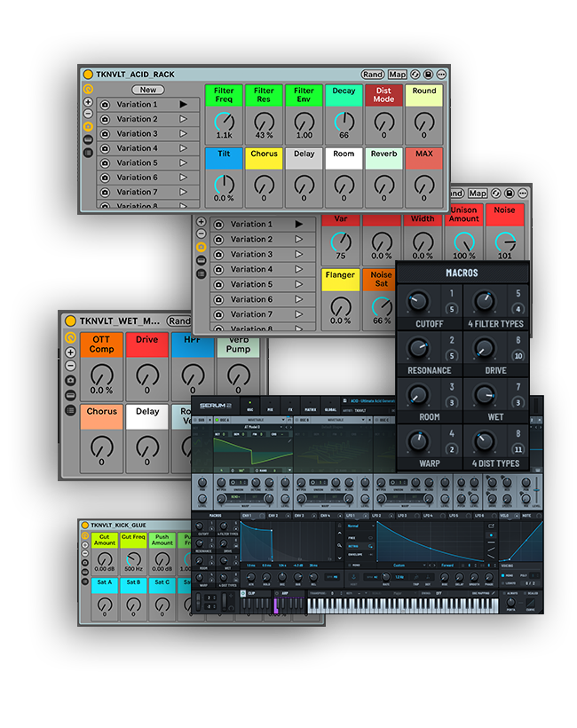Open the Custom LFO shape dropdown
Image resolution: width=577 pixels, height=728 pixels.
403,565
